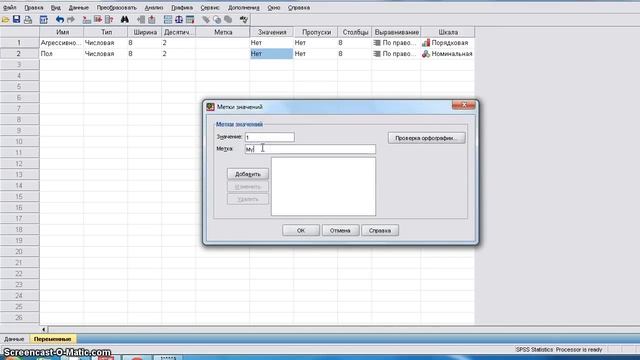The image size is (640, 360).
Task: Click the Значение input field
Action: coord(269,137)
